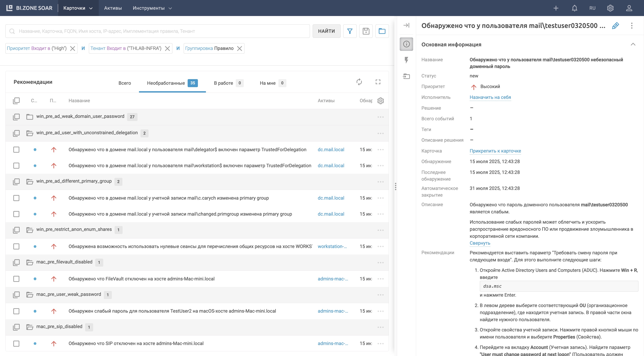Viewport: 644px width, 356px height.
Task: Collapse the right details panel
Action: 406,25
